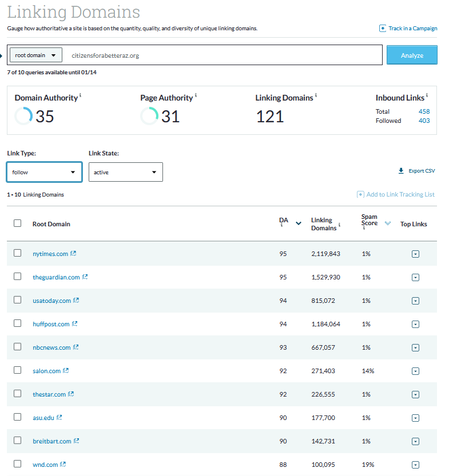
Task: Click the Page Authority score ring
Action: 149,115
